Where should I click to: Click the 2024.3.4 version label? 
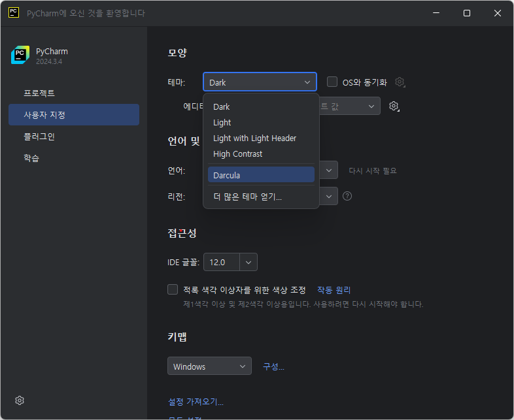pos(49,61)
